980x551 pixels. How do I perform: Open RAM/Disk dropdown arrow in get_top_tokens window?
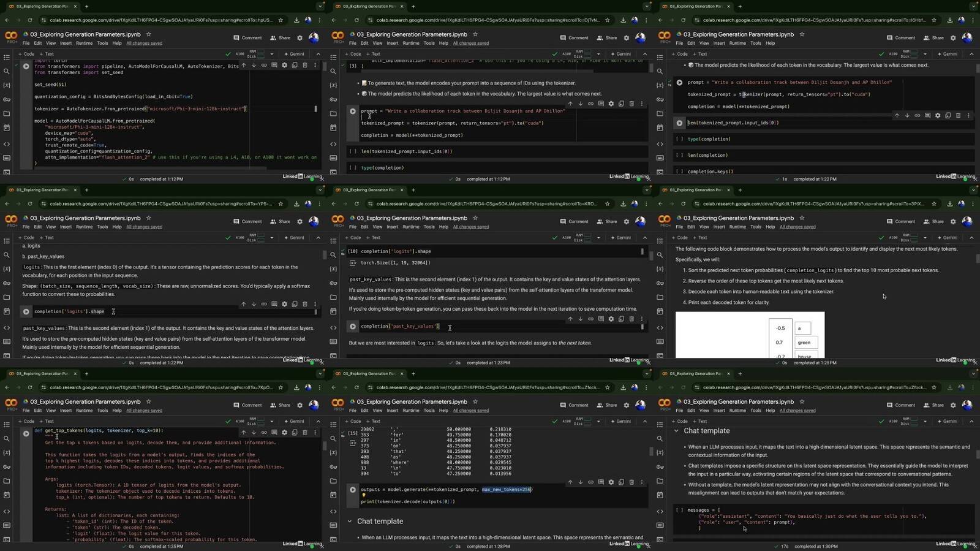click(x=272, y=421)
